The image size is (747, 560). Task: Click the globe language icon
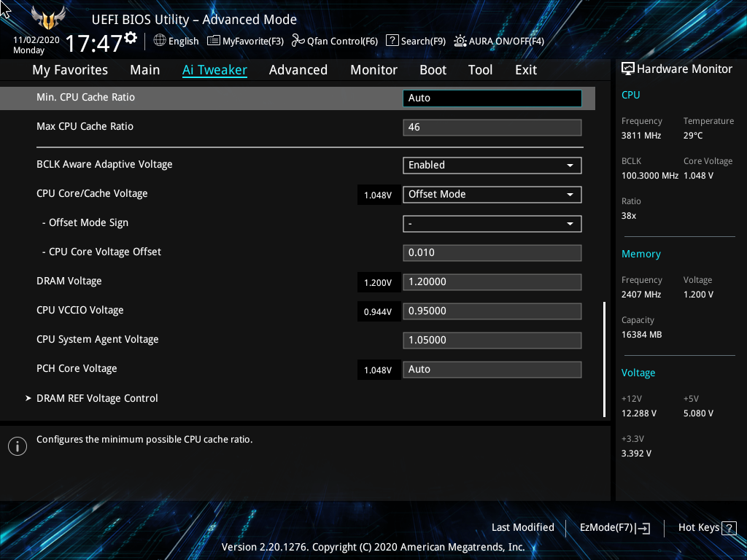pyautogui.click(x=160, y=41)
